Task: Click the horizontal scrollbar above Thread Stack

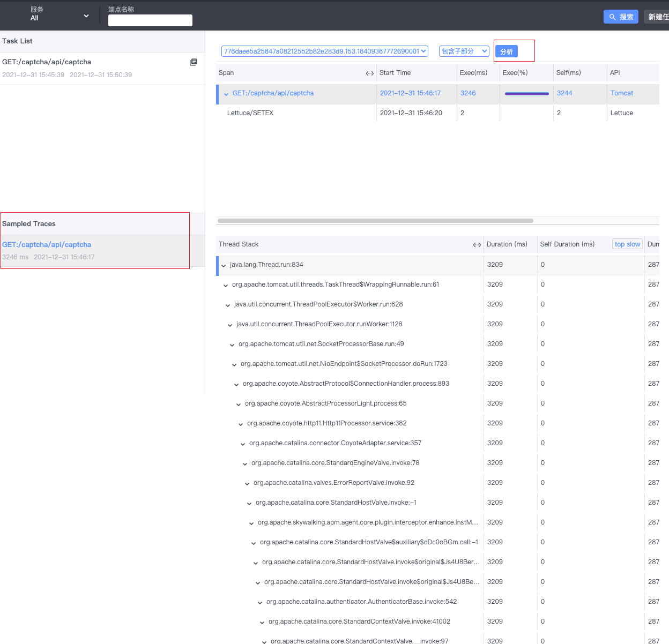Action: 375,220
